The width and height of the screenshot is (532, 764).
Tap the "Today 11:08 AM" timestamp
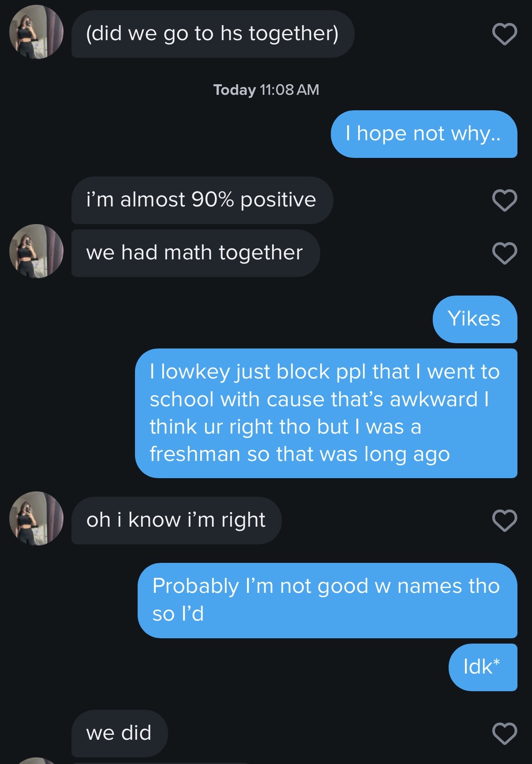pyautogui.click(x=266, y=90)
